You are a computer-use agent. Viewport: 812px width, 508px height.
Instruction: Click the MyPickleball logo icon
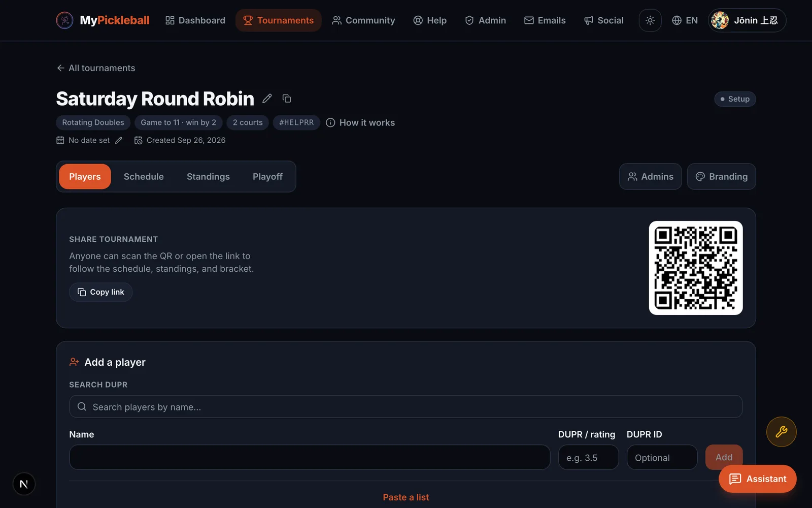64,20
